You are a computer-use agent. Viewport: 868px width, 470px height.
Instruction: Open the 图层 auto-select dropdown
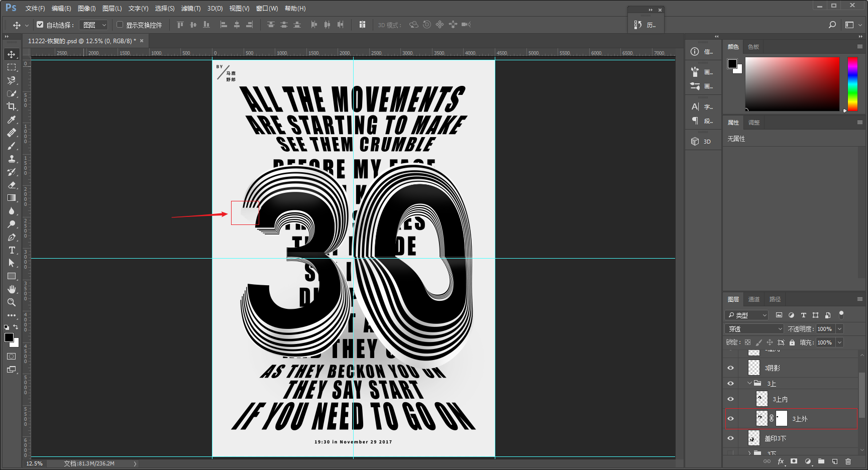(94, 25)
